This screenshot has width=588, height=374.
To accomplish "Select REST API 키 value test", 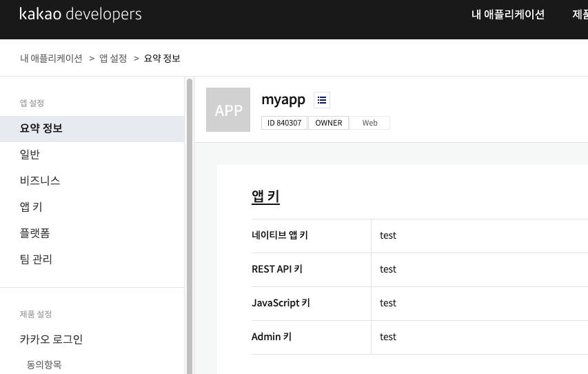I will [388, 269].
